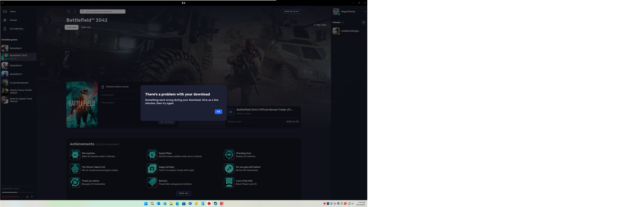Select Crysis Remastered in installed games
This screenshot has height=207, width=644.
pyautogui.click(x=18, y=83)
